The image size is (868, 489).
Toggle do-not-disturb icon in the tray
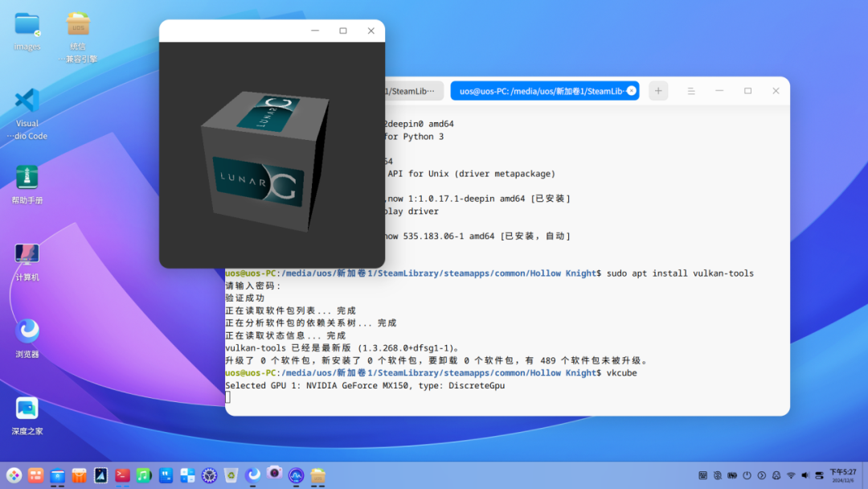click(x=718, y=475)
